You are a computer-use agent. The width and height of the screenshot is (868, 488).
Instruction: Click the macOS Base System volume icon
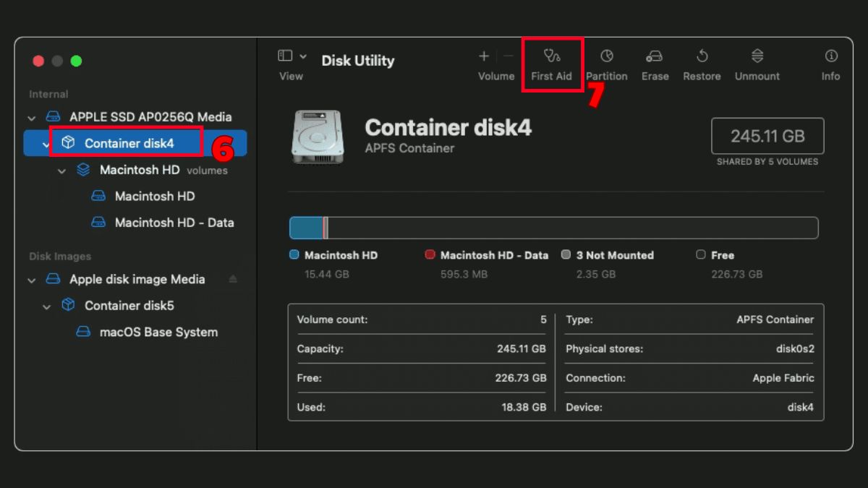coord(83,332)
